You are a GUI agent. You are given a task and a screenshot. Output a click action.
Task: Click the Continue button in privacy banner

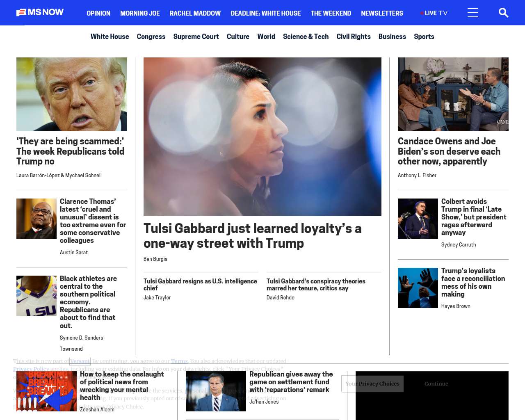click(436, 384)
